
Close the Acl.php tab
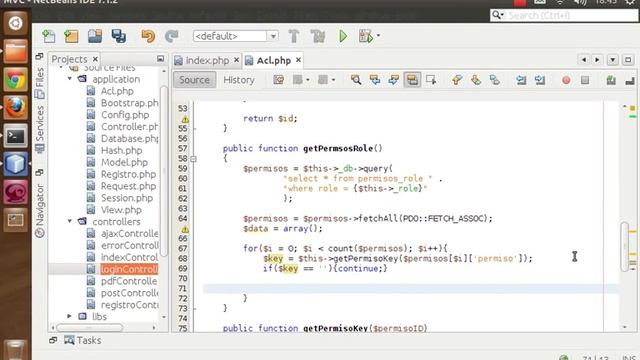[298, 60]
